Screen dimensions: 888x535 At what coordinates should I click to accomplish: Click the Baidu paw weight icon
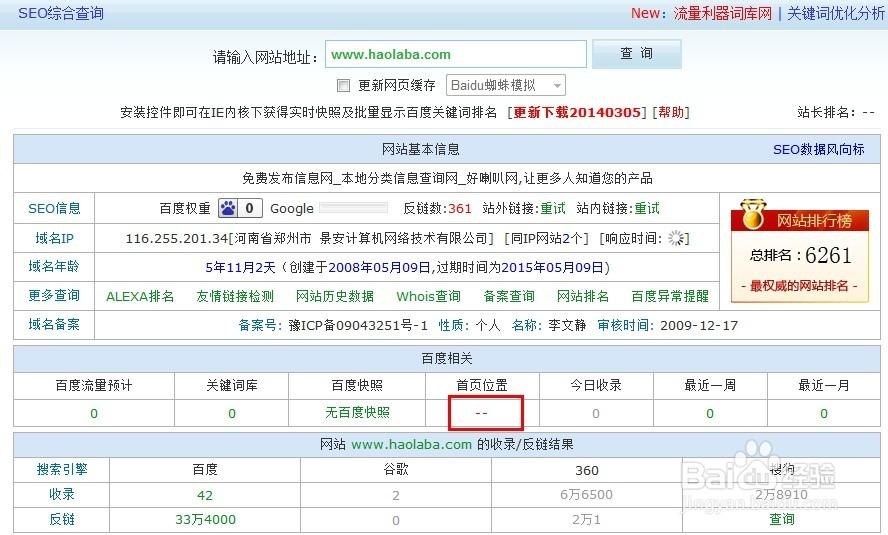coord(228,208)
